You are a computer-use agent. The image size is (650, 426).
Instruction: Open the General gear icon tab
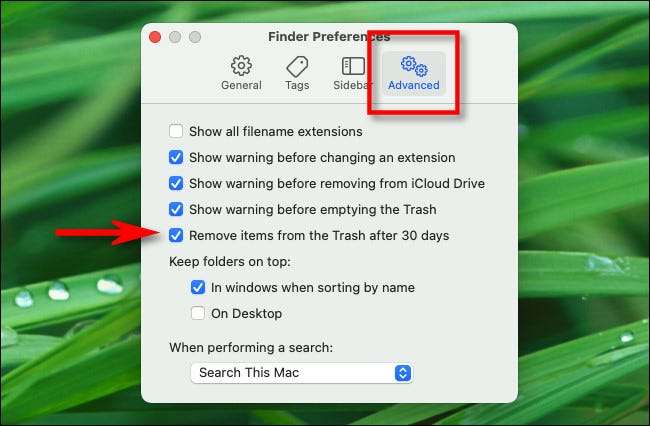click(x=241, y=65)
